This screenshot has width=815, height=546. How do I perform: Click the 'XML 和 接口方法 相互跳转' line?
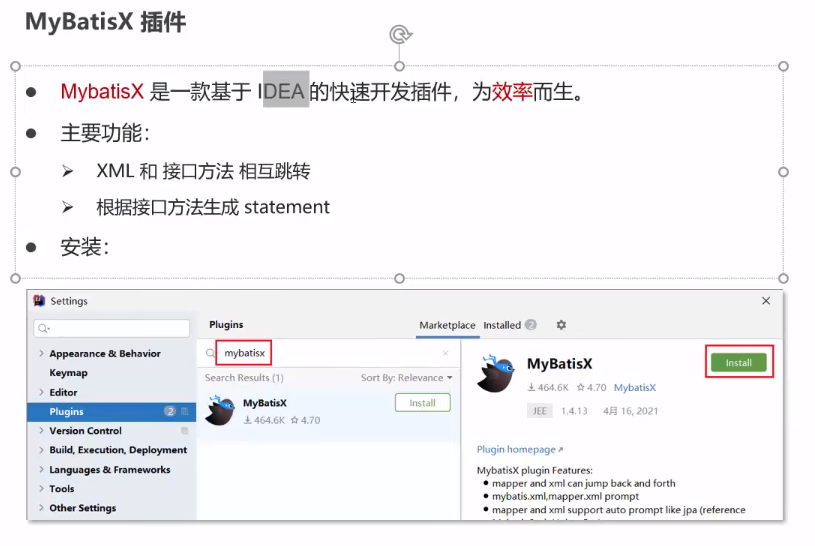(203, 171)
